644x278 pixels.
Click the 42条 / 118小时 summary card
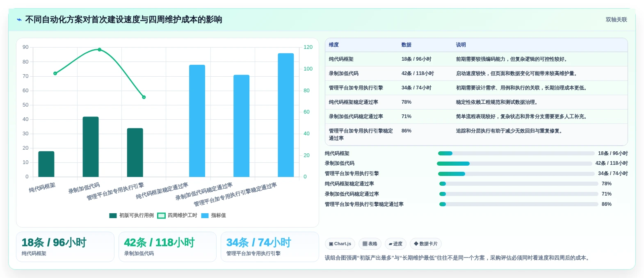pyautogui.click(x=167, y=247)
